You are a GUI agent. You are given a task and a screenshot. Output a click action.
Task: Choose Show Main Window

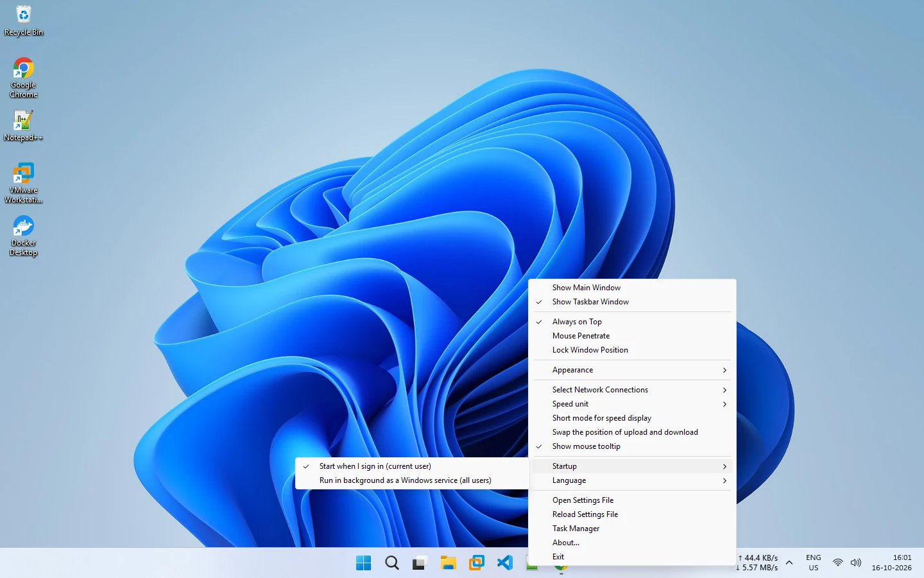click(x=632, y=288)
